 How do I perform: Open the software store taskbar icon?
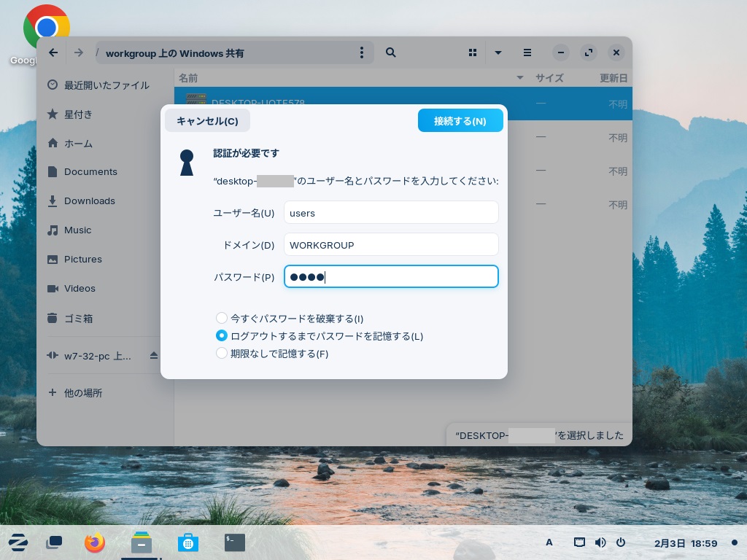[x=187, y=542]
